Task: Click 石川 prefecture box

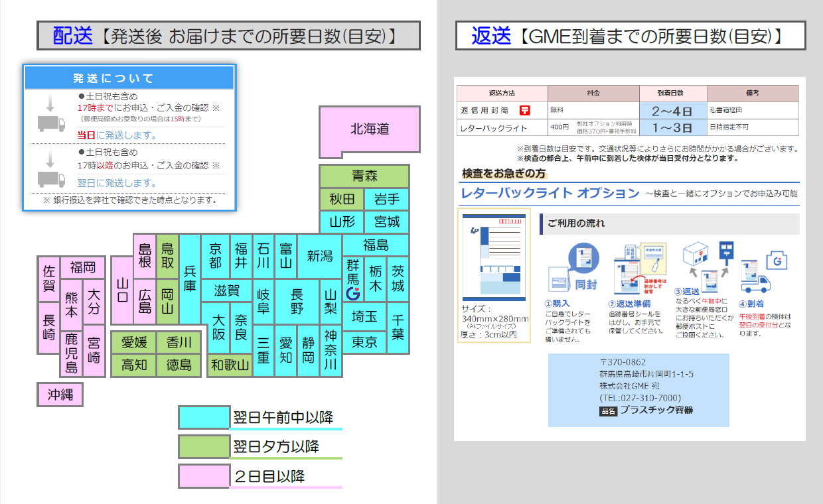Action: 263,256
